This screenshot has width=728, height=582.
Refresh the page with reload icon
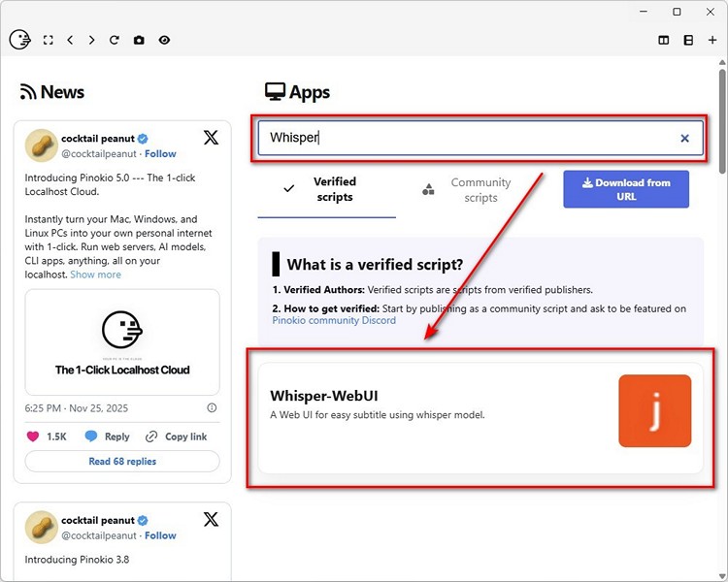tap(115, 41)
